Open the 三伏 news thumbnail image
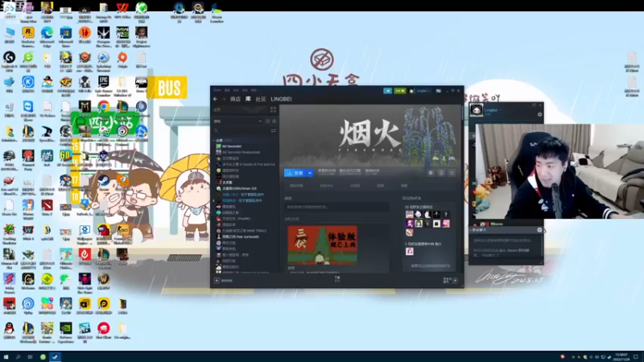 click(323, 245)
